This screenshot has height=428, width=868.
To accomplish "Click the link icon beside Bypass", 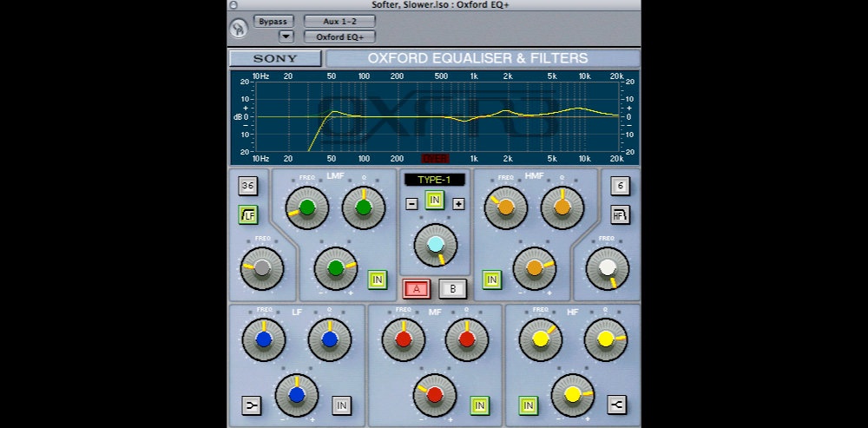I will pos(238,28).
